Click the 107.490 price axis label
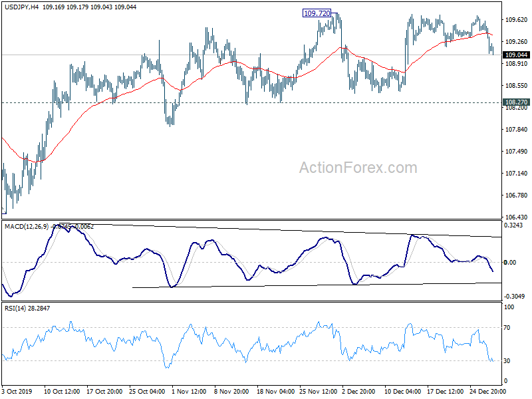Screen dimensions: 532x399 [517, 152]
